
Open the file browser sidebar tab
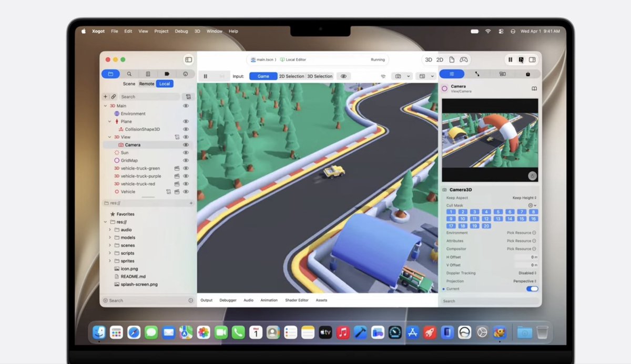[110, 74]
